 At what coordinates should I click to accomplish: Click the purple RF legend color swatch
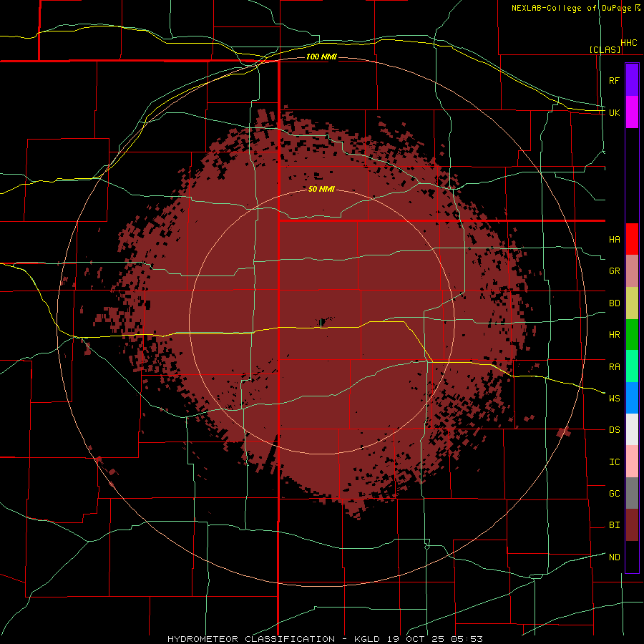pyautogui.click(x=632, y=79)
